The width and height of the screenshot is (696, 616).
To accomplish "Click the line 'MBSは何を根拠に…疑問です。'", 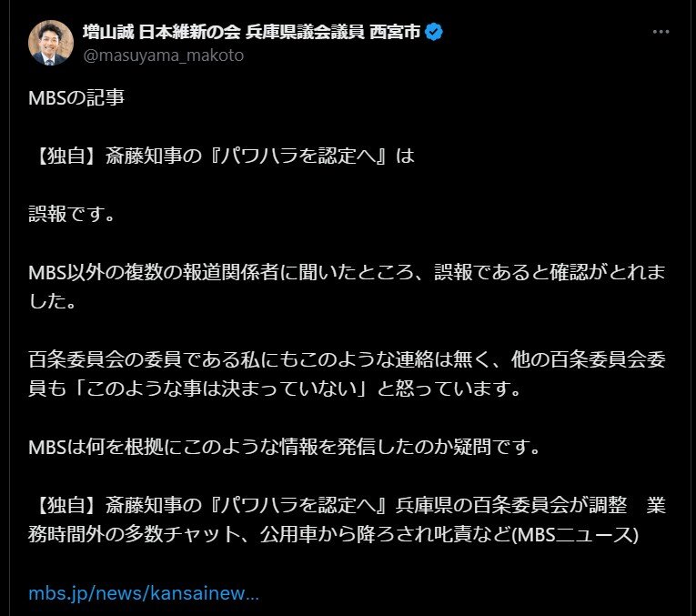I will click(x=285, y=447).
